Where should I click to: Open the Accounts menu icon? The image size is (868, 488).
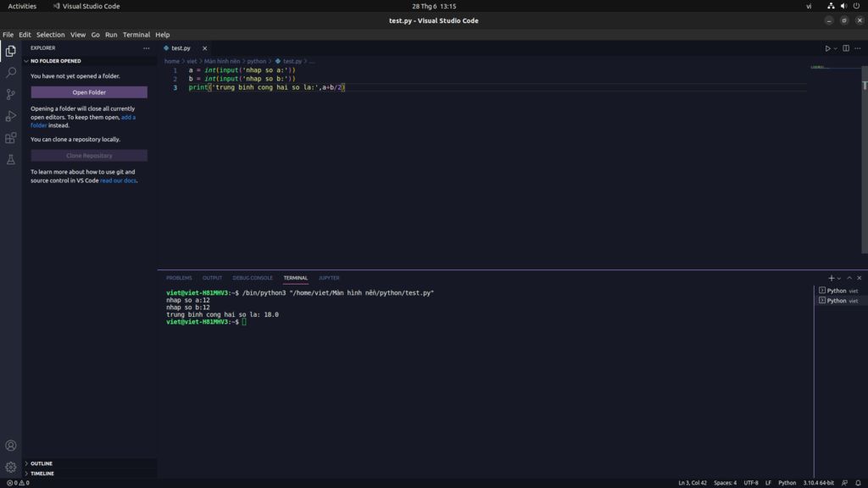pos(10,446)
